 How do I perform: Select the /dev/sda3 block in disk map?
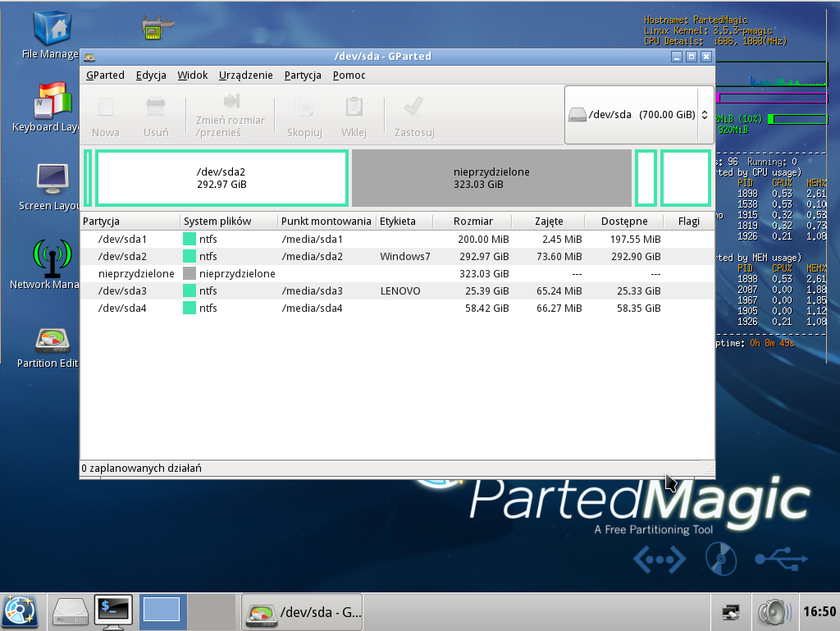pos(646,178)
